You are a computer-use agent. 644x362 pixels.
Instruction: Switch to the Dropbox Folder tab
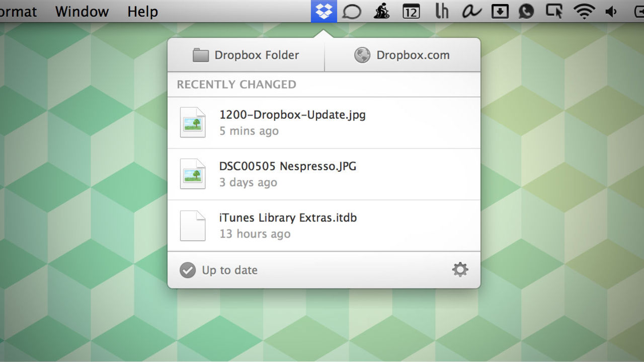pos(247,55)
